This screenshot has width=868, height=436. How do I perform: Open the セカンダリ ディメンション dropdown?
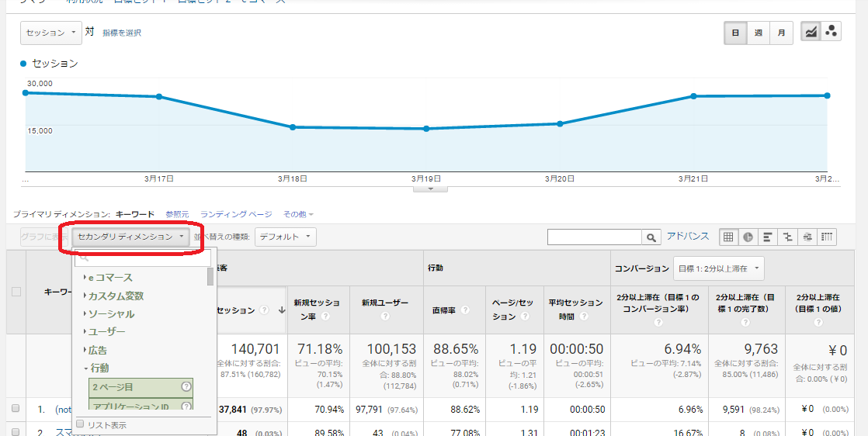(x=131, y=237)
